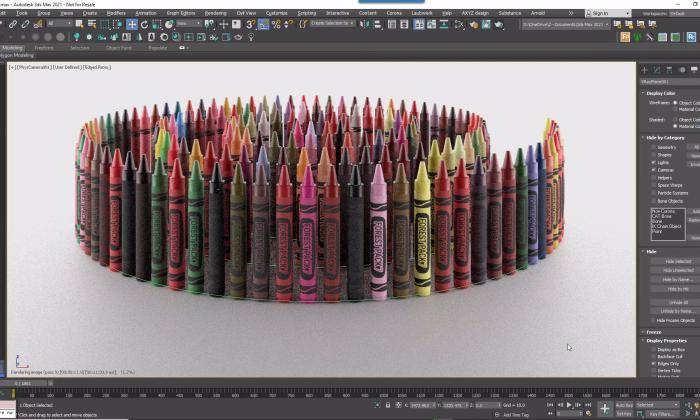Open the project folder path dropdown

[x=566, y=24]
